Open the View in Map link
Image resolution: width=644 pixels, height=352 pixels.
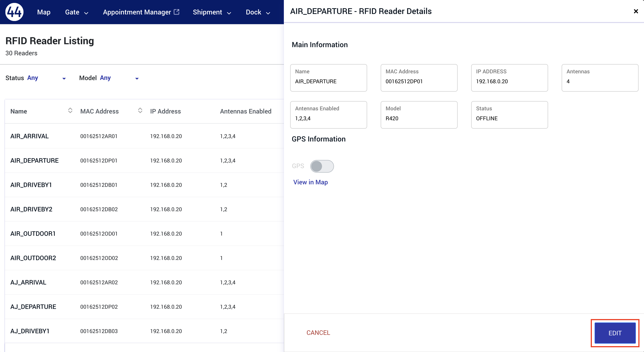click(x=310, y=182)
